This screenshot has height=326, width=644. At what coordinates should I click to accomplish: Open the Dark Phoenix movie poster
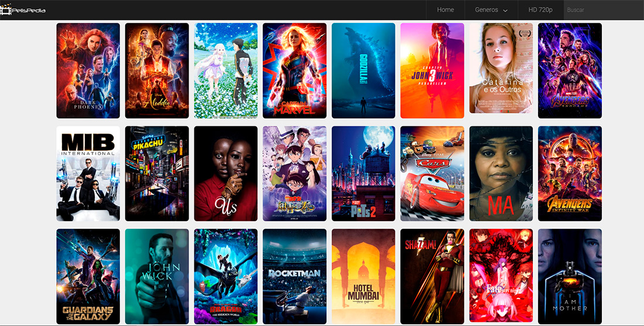point(88,70)
